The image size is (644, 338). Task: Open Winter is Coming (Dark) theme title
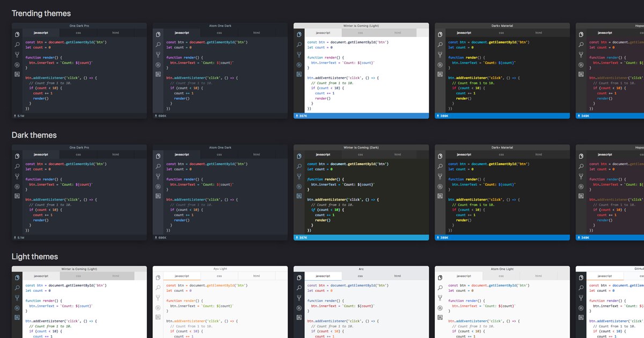click(x=361, y=148)
